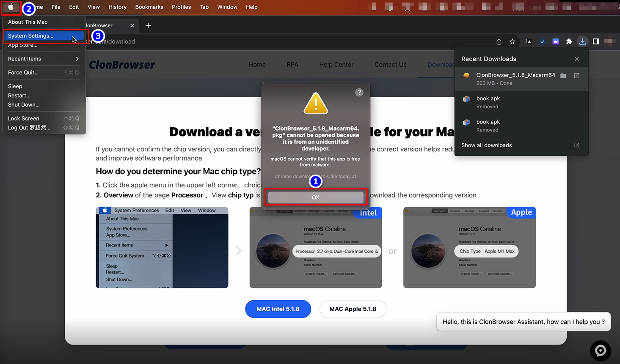Viewport: 620px width, 364px height.
Task: Open the File menu
Action: [x=56, y=7]
